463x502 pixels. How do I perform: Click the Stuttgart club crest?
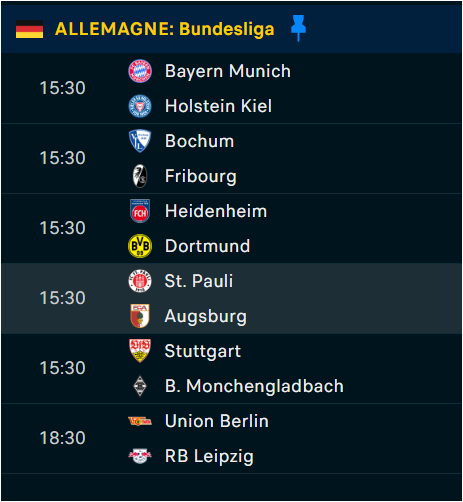(140, 351)
